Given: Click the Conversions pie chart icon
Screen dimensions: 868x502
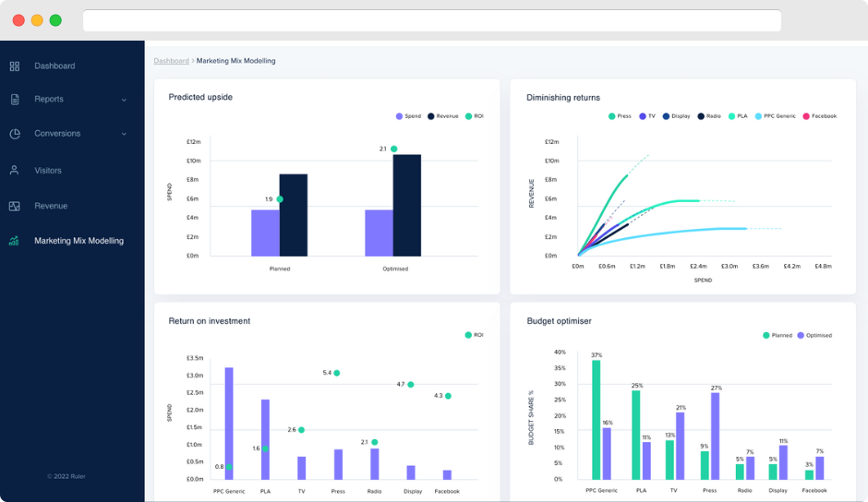Looking at the screenshot, I should click(15, 134).
